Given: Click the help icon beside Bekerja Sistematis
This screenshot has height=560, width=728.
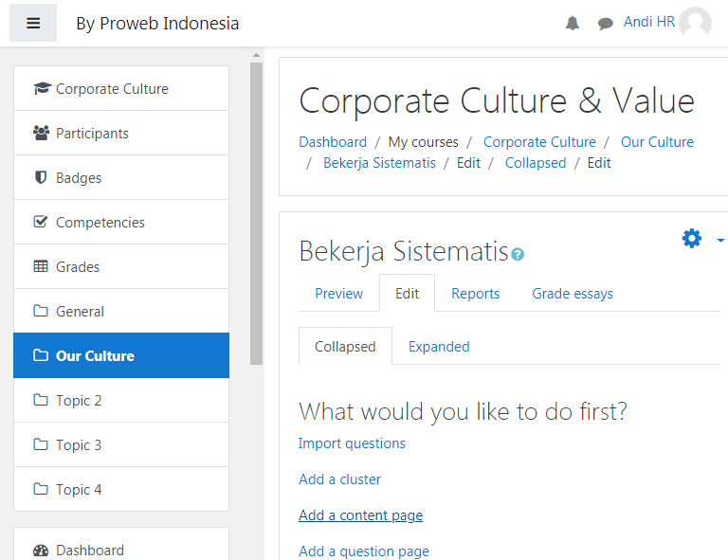Looking at the screenshot, I should pos(518,254).
